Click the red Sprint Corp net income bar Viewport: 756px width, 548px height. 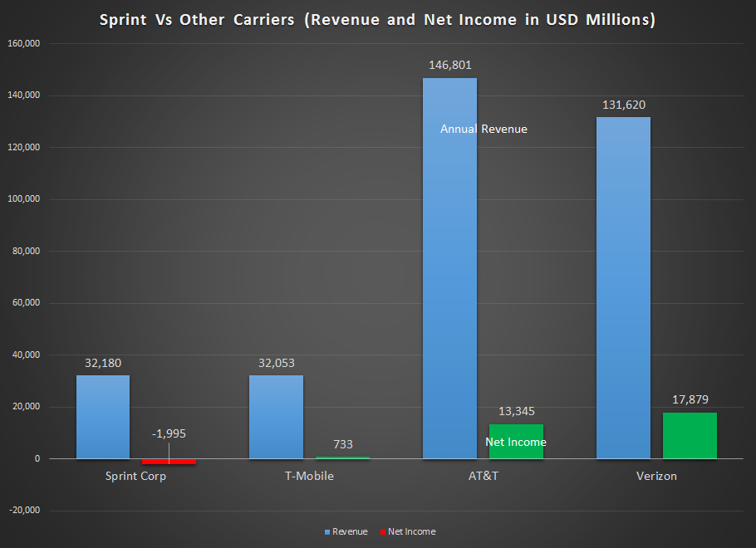coord(169,462)
